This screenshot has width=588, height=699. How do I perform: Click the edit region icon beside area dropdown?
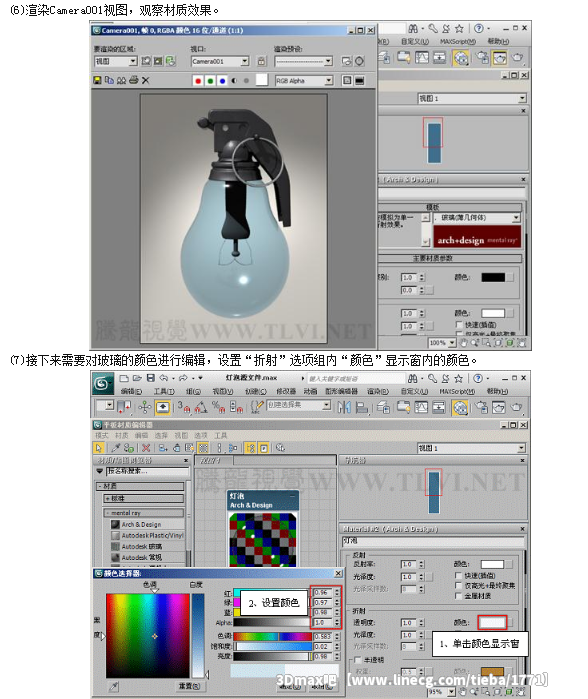tap(146, 61)
